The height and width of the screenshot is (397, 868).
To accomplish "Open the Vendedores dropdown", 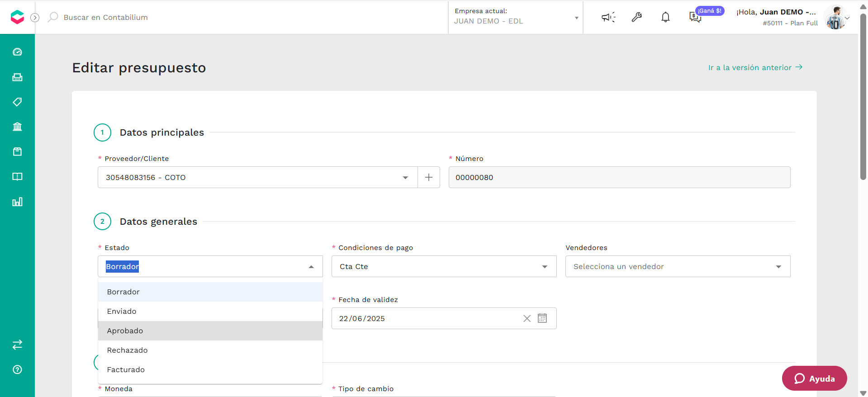I will pyautogui.click(x=678, y=266).
